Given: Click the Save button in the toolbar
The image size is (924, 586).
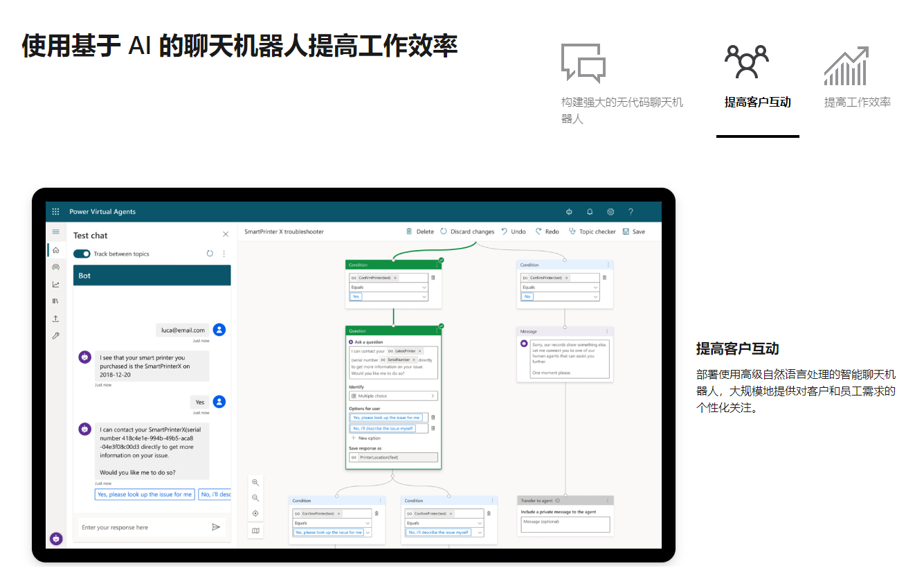Looking at the screenshot, I should pos(633,232).
